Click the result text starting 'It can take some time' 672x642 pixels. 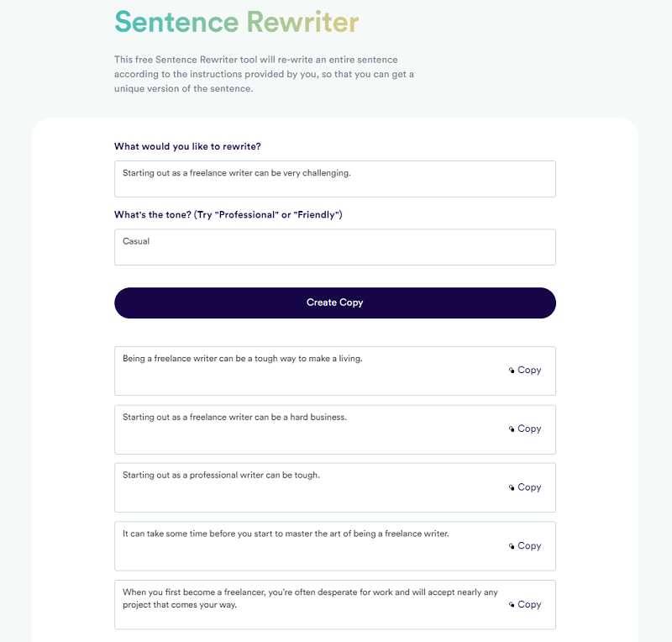(x=286, y=534)
